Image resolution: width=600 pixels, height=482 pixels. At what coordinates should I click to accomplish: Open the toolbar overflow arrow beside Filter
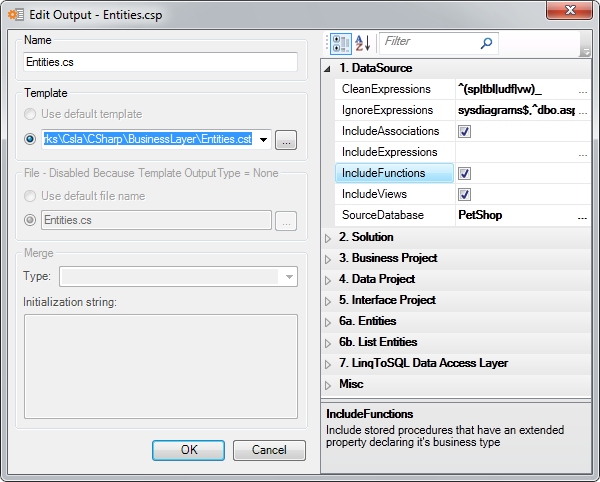click(585, 44)
